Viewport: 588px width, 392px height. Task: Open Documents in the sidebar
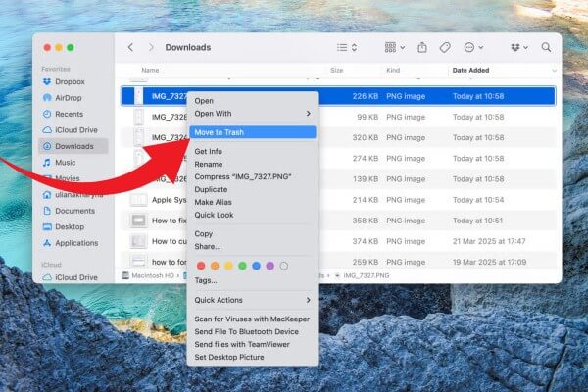point(74,211)
